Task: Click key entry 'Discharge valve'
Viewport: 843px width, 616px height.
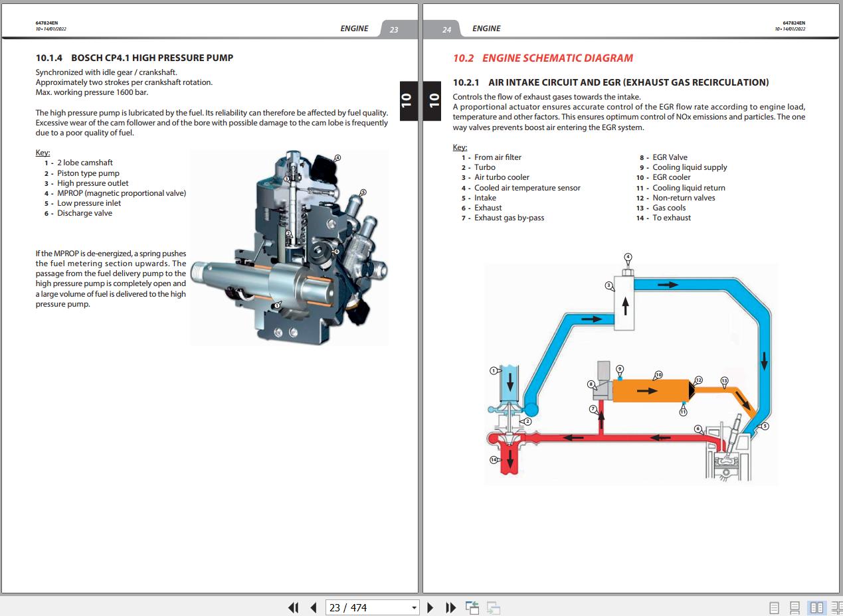Action: coord(84,213)
